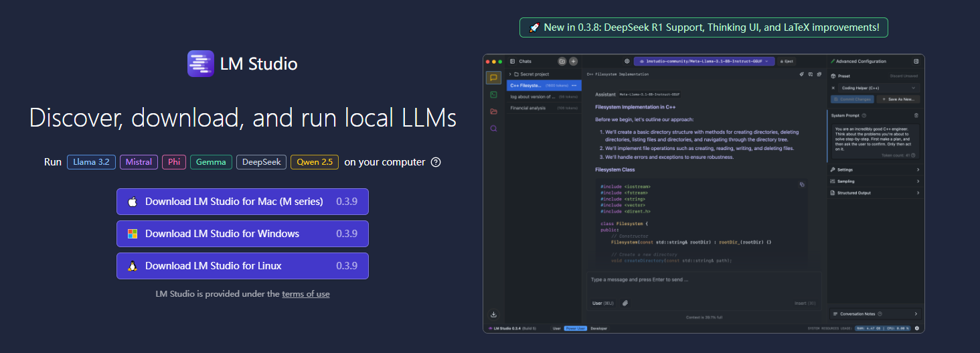Click the Insert button in message box
Screen dimensions: 980x353
(x=805, y=303)
